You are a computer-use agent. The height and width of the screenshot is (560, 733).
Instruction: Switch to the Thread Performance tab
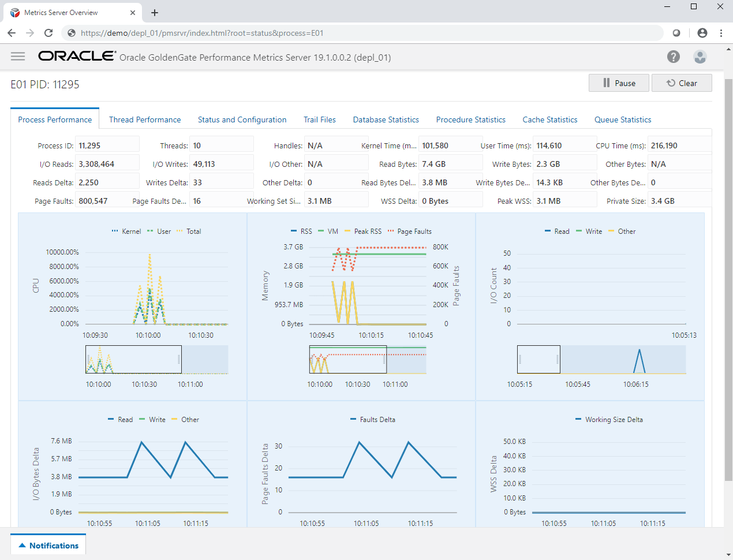[x=145, y=120]
